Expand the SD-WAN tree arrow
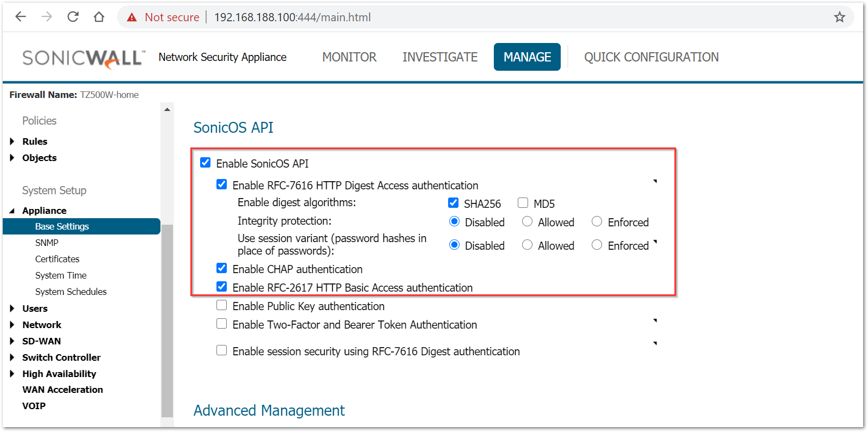Viewport: 868px width, 432px height. click(12, 341)
